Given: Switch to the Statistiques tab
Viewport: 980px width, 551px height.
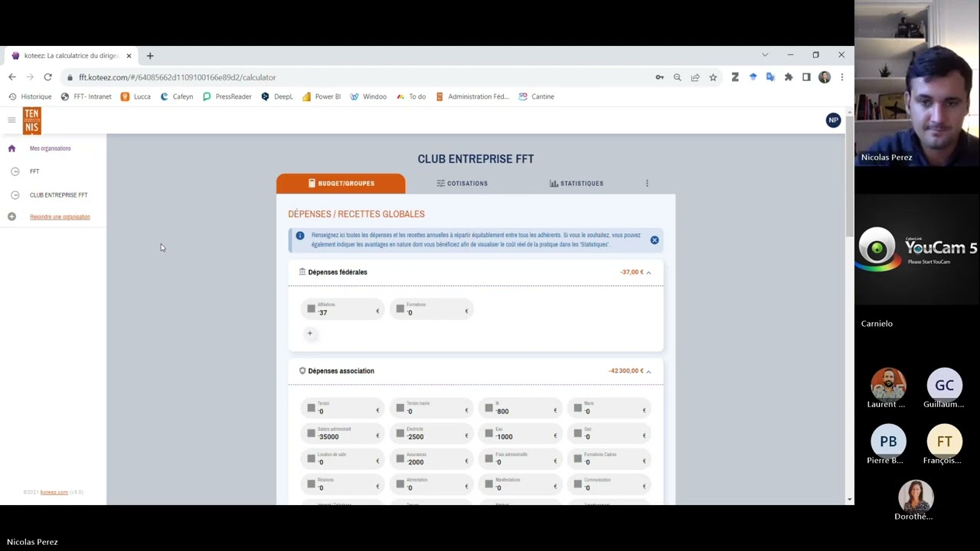Looking at the screenshot, I should pos(577,184).
